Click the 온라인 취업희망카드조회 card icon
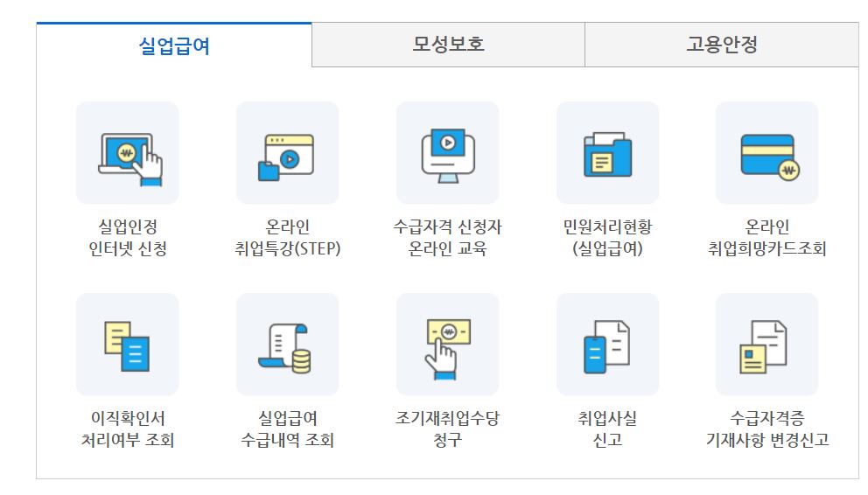This screenshot has width=868, height=495. click(x=766, y=153)
